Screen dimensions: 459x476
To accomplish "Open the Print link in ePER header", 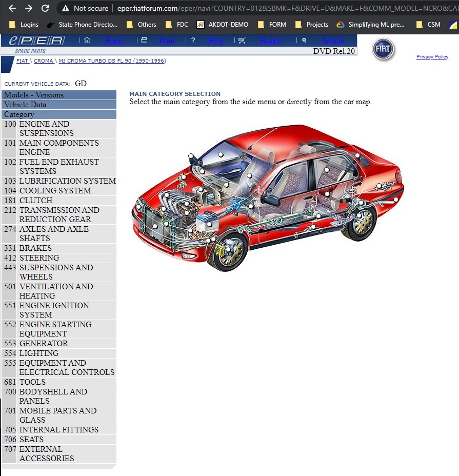I will pyautogui.click(x=167, y=41).
